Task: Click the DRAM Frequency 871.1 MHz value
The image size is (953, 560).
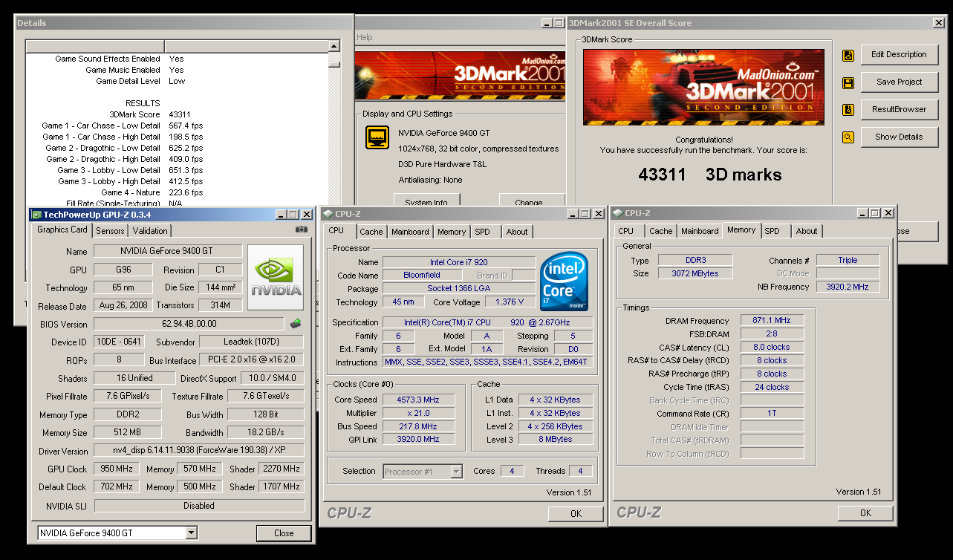Action: click(x=772, y=321)
